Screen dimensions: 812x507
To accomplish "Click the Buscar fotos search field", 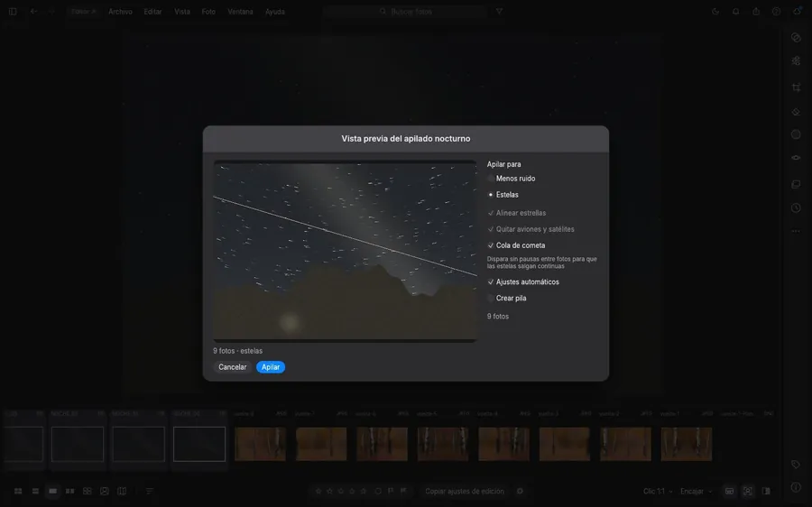I will pos(405,12).
